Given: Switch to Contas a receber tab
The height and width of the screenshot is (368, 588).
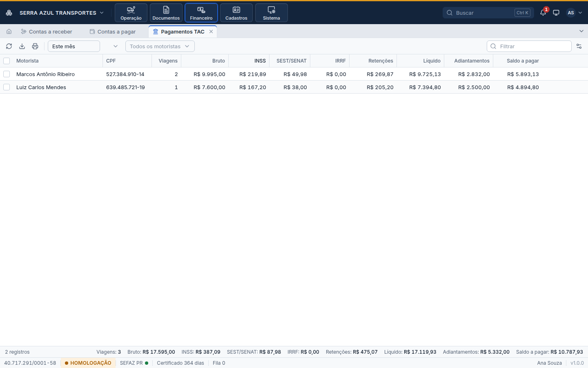Looking at the screenshot, I should click(x=47, y=31).
